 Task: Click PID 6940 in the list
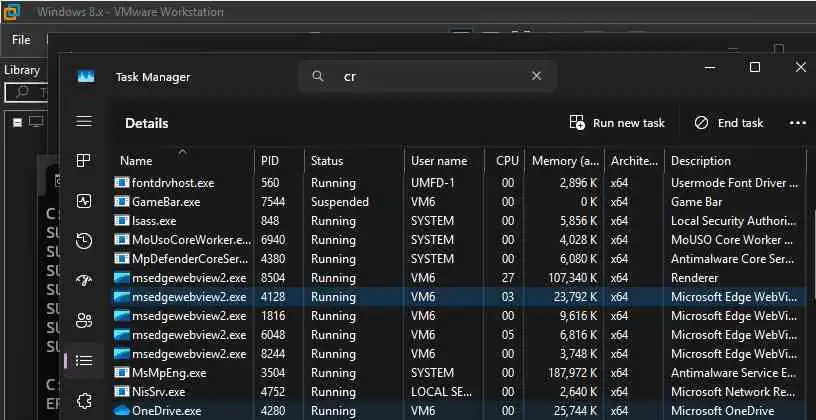[x=273, y=239]
